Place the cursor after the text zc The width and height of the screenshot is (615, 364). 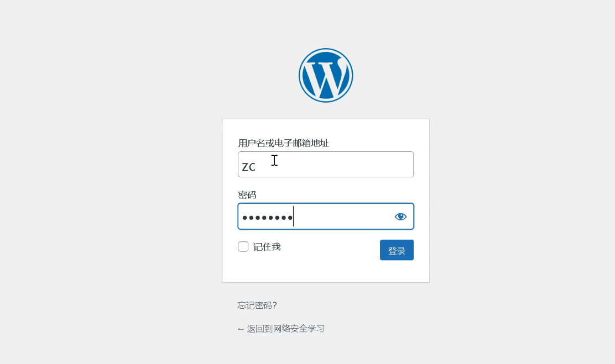(257, 167)
